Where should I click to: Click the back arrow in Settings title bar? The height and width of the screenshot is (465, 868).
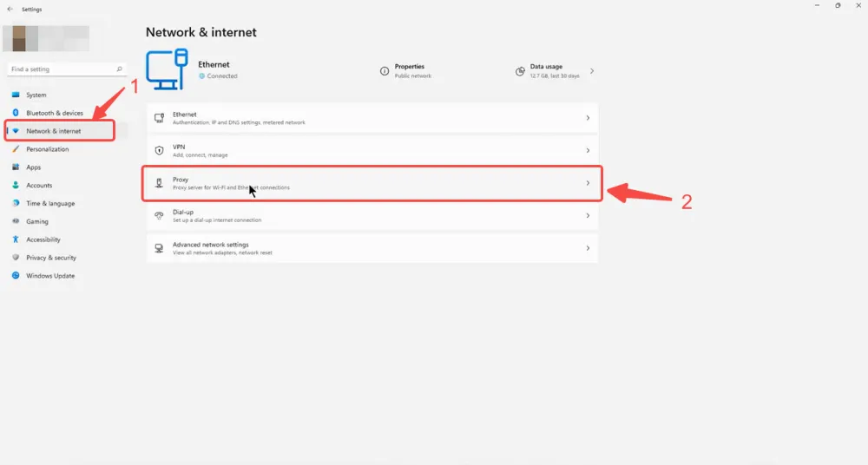pyautogui.click(x=10, y=9)
